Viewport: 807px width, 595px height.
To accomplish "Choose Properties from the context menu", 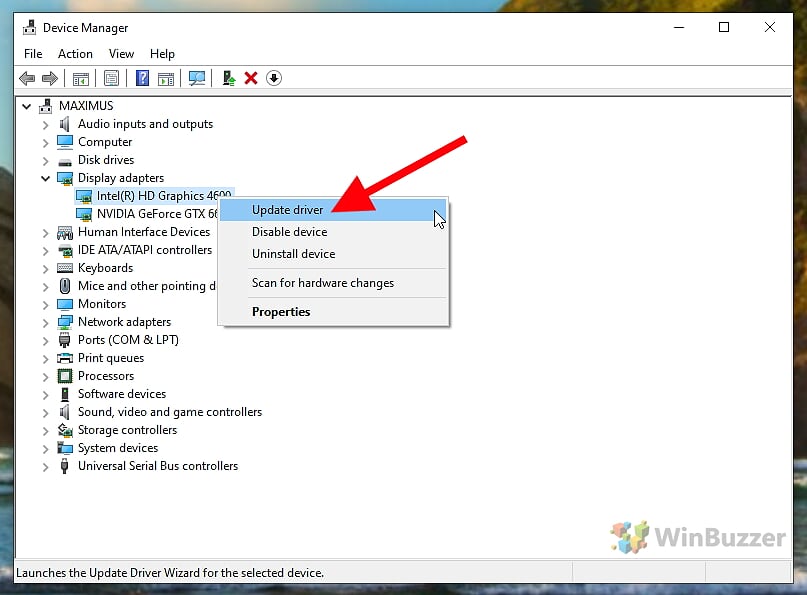I will point(281,311).
